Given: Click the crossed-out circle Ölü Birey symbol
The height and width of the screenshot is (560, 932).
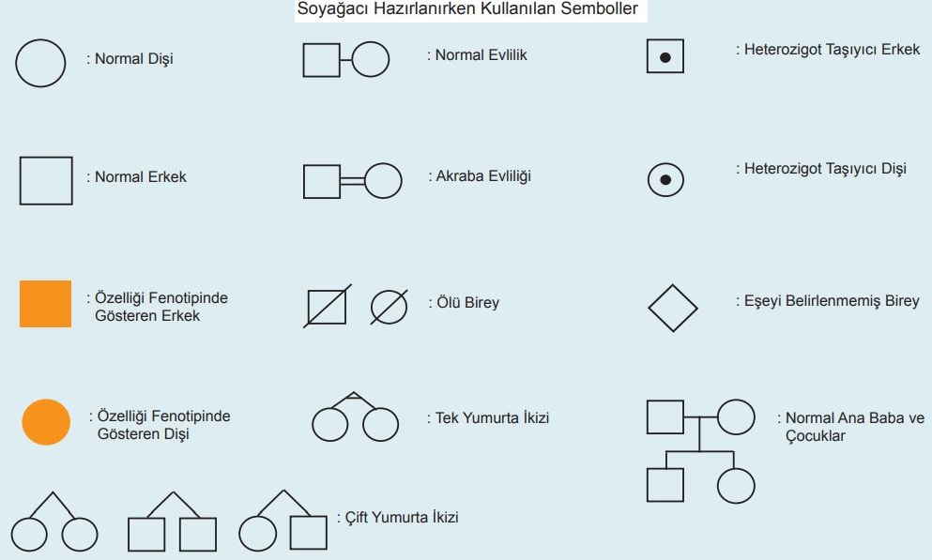Looking at the screenshot, I should [390, 307].
